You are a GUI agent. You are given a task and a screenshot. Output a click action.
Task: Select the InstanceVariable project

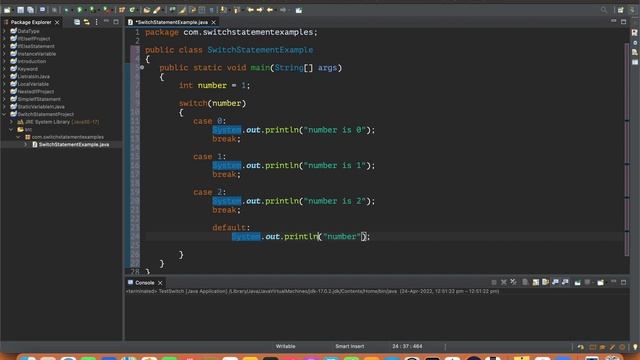coord(37,54)
